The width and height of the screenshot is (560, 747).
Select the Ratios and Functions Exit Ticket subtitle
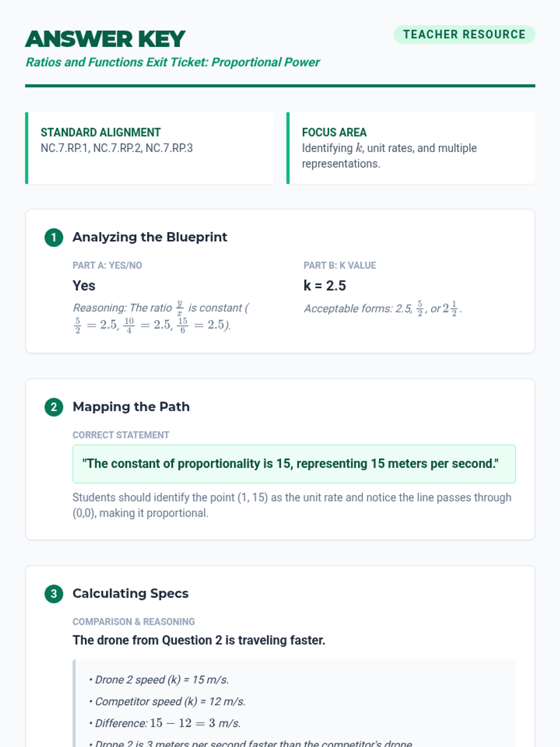(x=173, y=62)
